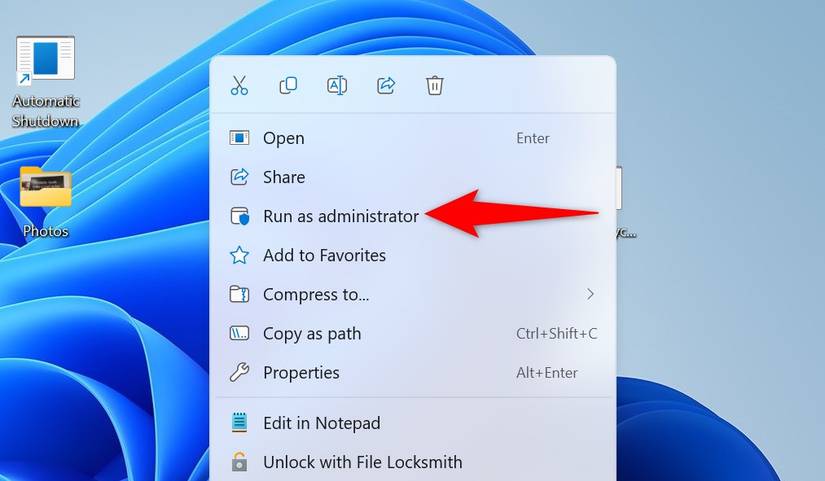Viewport: 825px width, 481px height.
Task: Choose Share from the context menu
Action: coord(412,177)
